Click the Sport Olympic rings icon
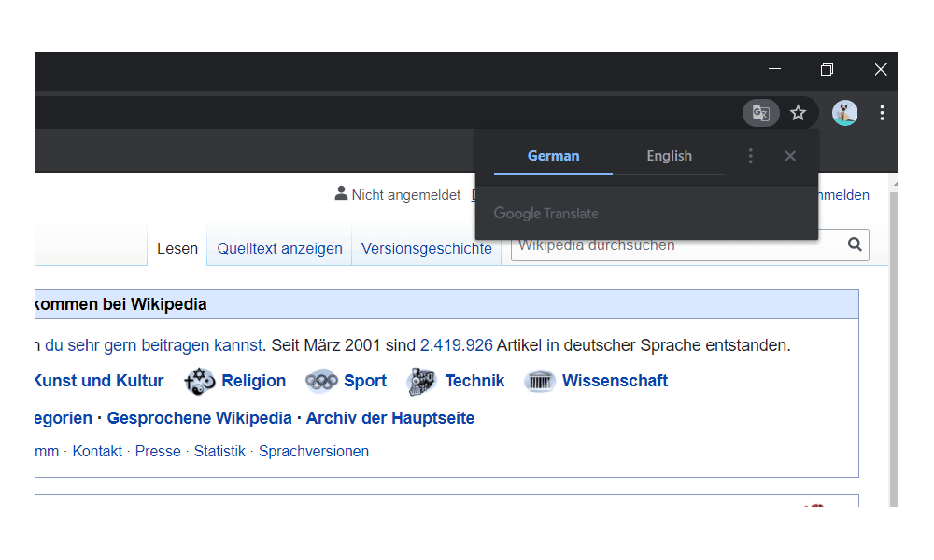 [321, 381]
